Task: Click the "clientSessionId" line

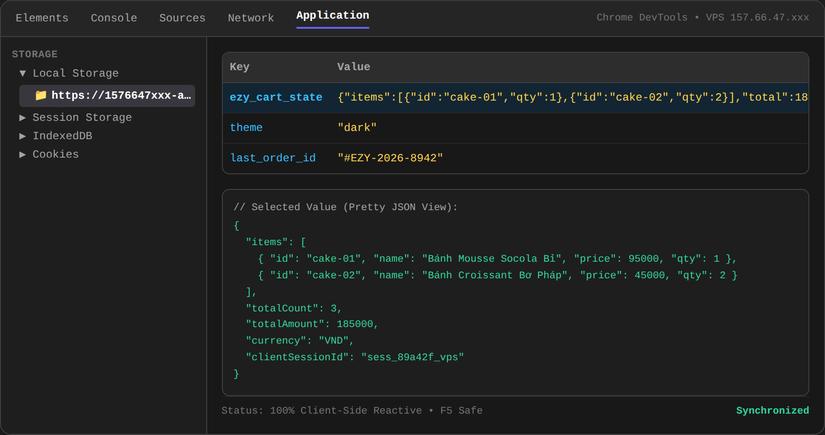Action: click(355, 357)
